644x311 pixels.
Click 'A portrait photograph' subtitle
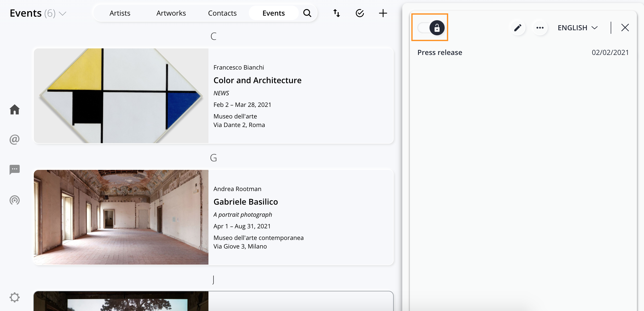point(243,214)
